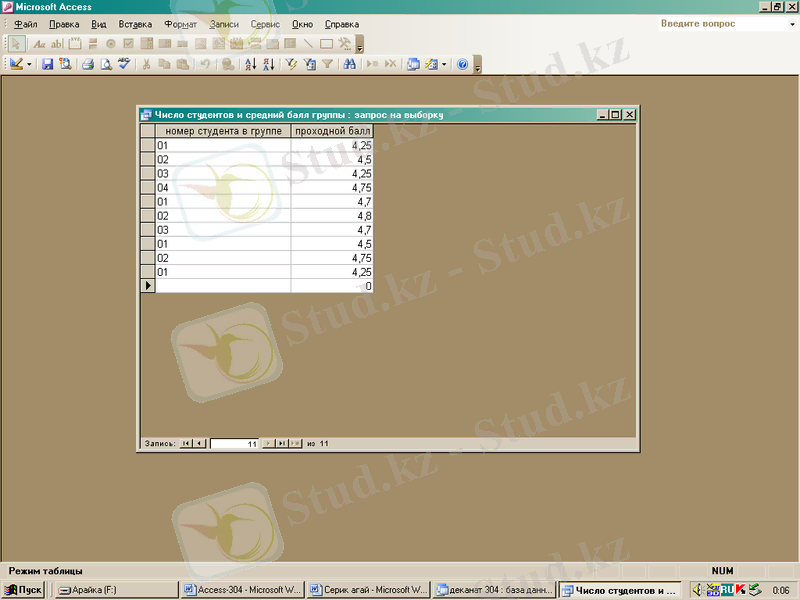Go to previous record navigation button

point(199,443)
